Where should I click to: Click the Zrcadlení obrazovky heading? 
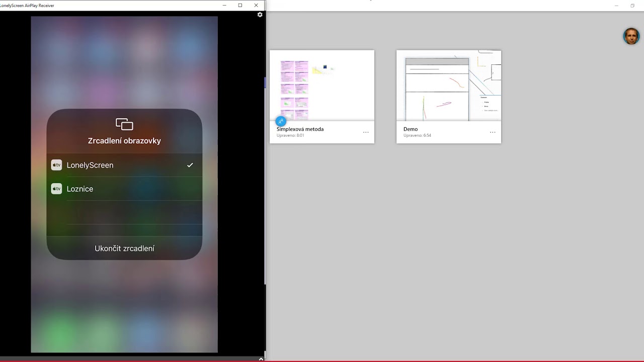tap(124, 141)
